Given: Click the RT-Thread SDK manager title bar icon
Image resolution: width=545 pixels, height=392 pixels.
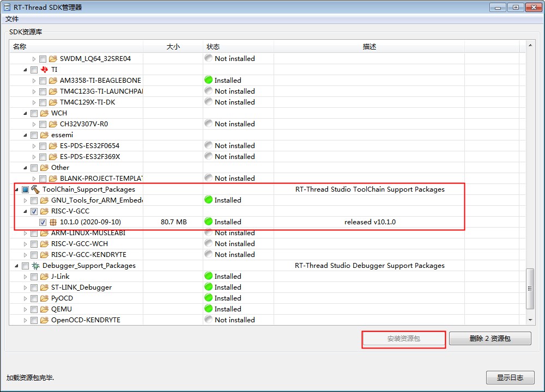Looking at the screenshot, I should (x=7, y=7).
